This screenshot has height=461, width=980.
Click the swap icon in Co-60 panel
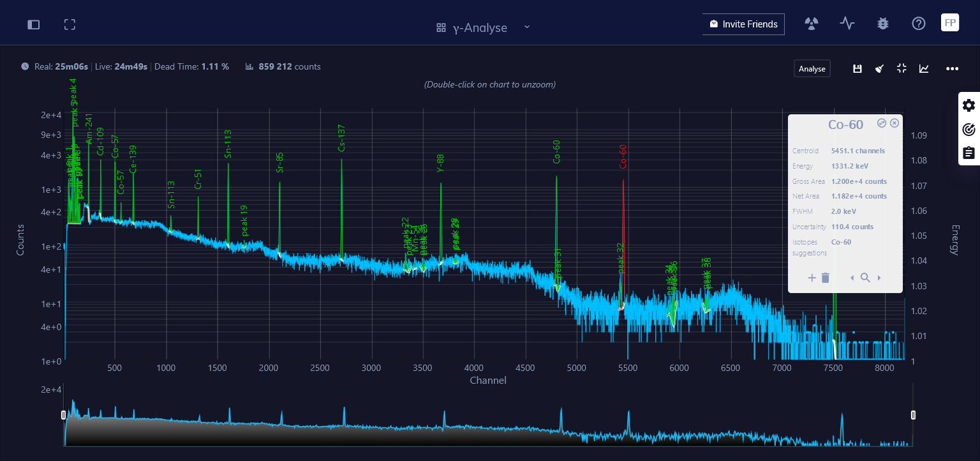(x=882, y=123)
